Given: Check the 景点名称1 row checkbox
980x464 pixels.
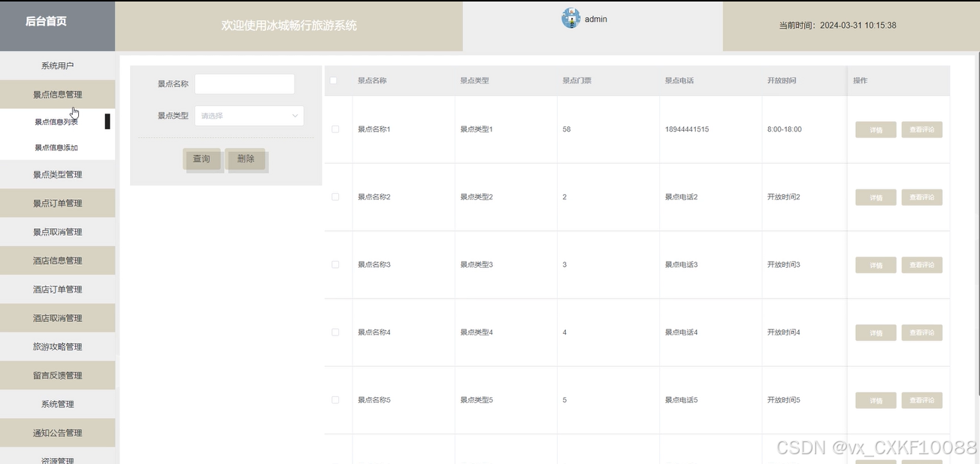Looking at the screenshot, I should (335, 129).
